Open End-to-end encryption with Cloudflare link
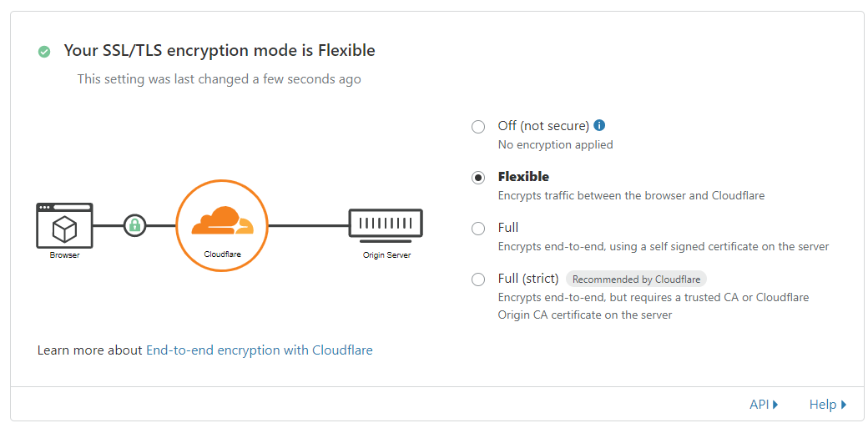The height and width of the screenshot is (423, 868). (x=260, y=350)
